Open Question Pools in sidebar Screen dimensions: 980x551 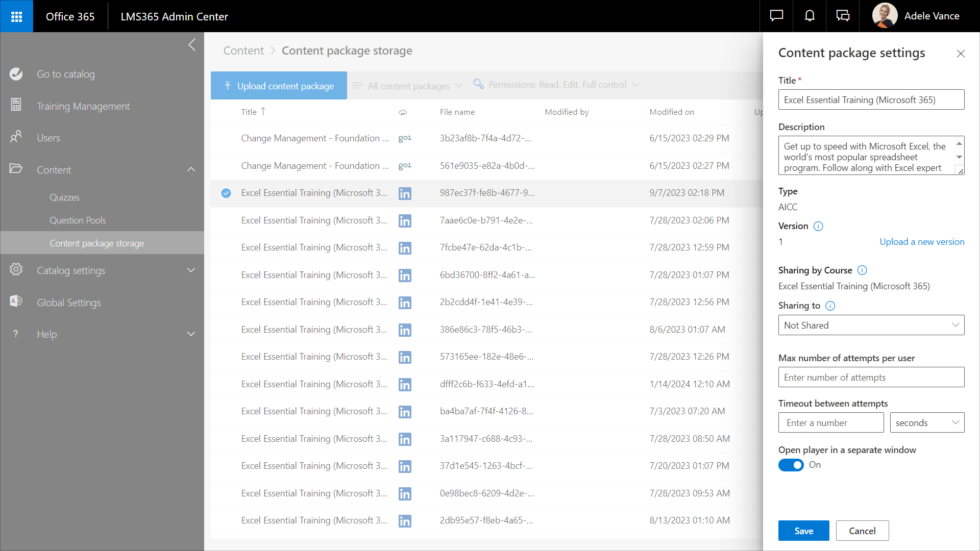(78, 220)
